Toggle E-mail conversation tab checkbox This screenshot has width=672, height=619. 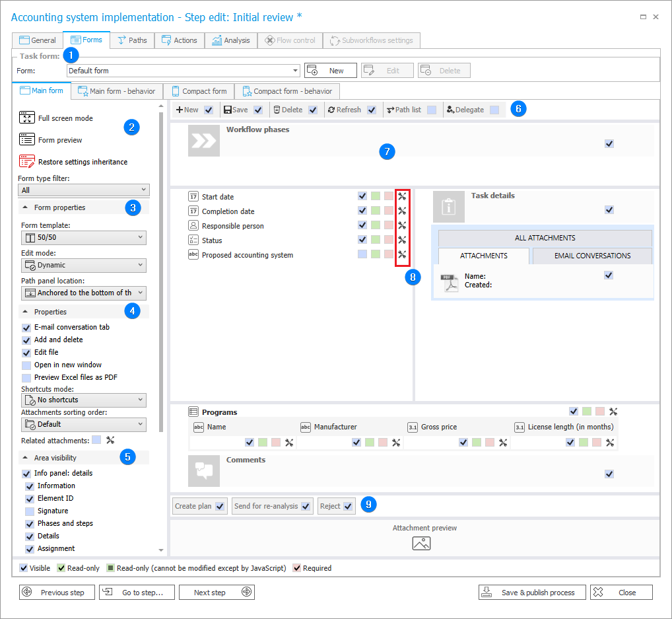[x=26, y=327]
